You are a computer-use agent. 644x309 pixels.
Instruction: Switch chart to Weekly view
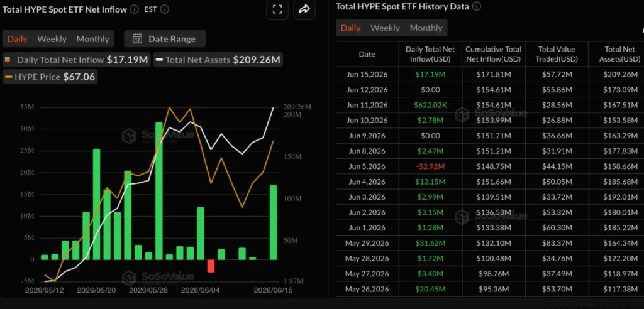[x=52, y=39]
